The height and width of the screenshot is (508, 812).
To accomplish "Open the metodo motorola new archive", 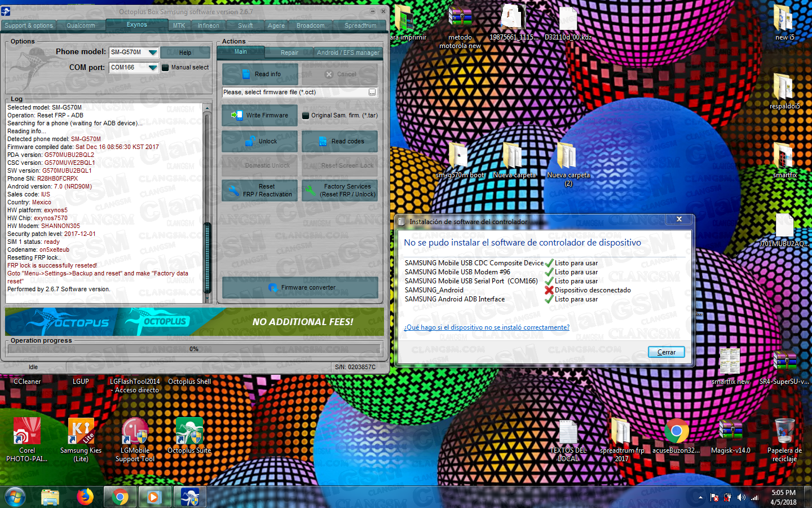I will coord(460,26).
